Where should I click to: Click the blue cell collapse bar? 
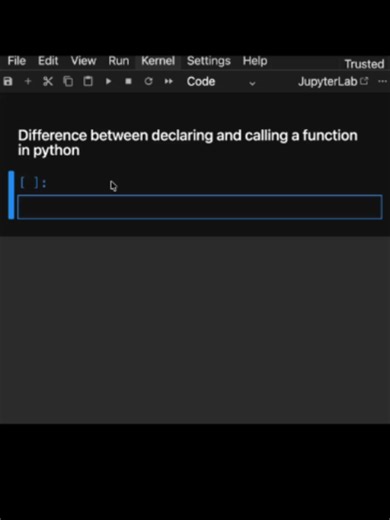point(11,195)
